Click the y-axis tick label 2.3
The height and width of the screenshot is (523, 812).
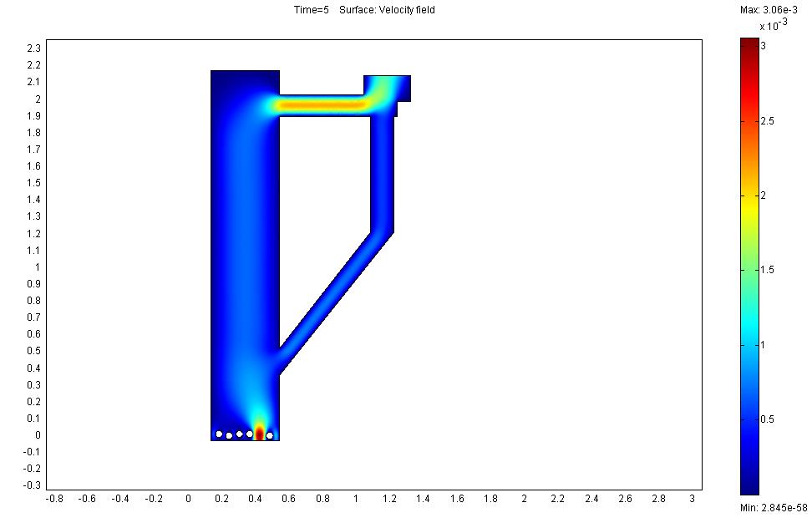(x=34, y=48)
